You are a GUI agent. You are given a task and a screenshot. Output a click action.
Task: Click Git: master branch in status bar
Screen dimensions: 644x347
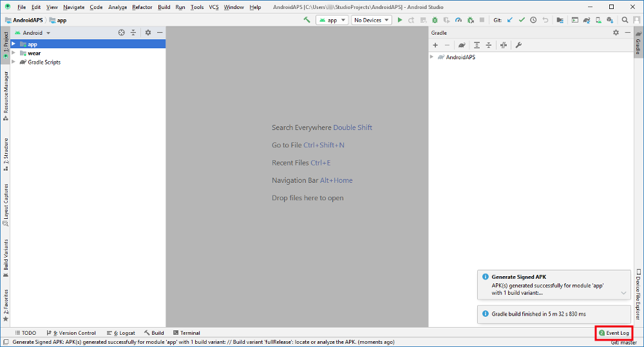click(x=623, y=342)
